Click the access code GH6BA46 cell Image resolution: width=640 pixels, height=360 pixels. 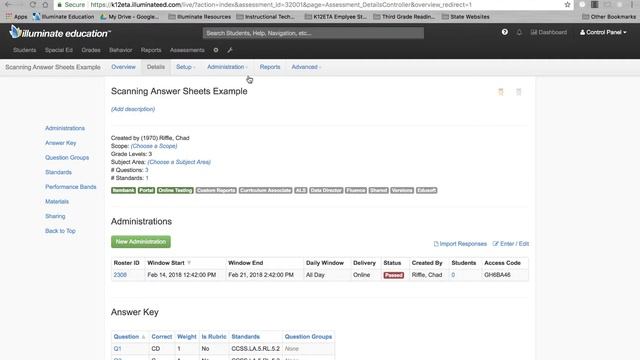click(x=498, y=275)
